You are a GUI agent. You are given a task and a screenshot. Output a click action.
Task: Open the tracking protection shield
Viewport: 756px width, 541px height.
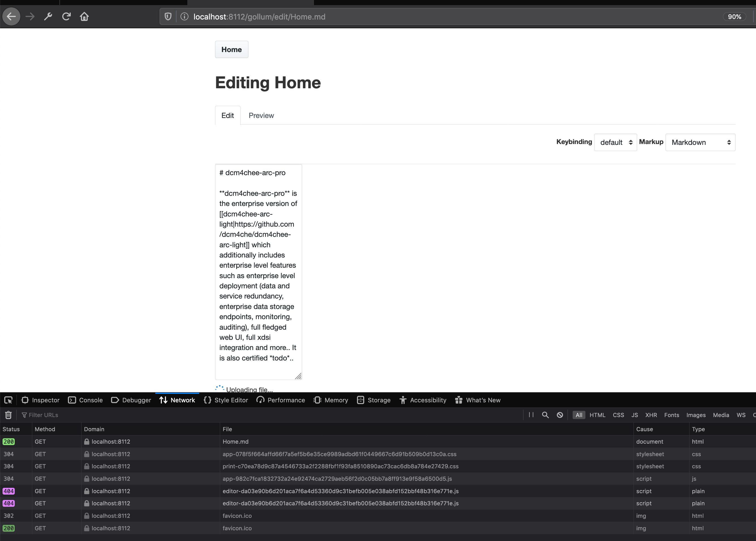point(167,16)
